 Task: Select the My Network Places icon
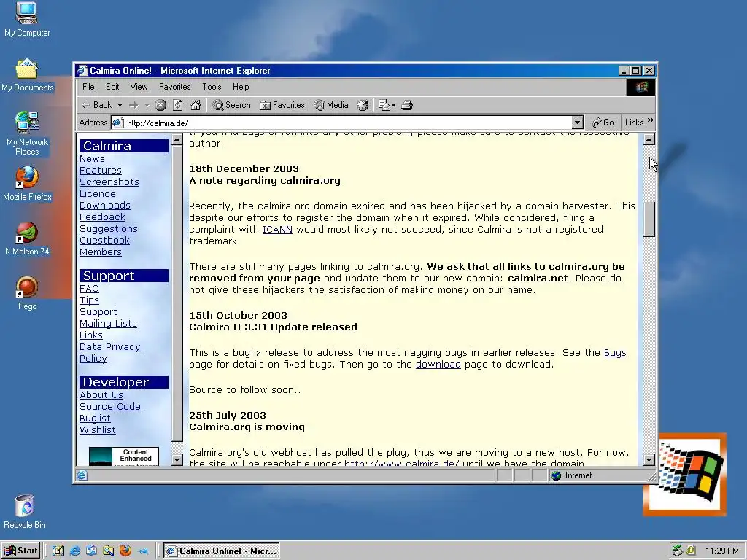27,134
